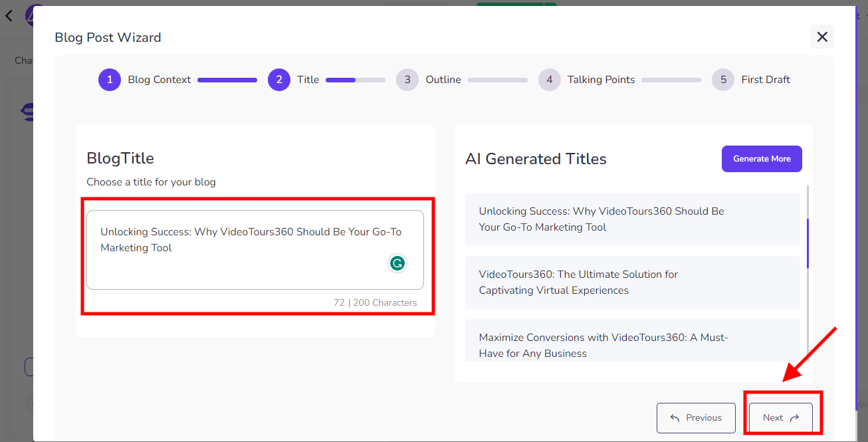The height and width of the screenshot is (442, 868).
Task: Click step 4 circle for Talking Points
Action: pyautogui.click(x=550, y=80)
